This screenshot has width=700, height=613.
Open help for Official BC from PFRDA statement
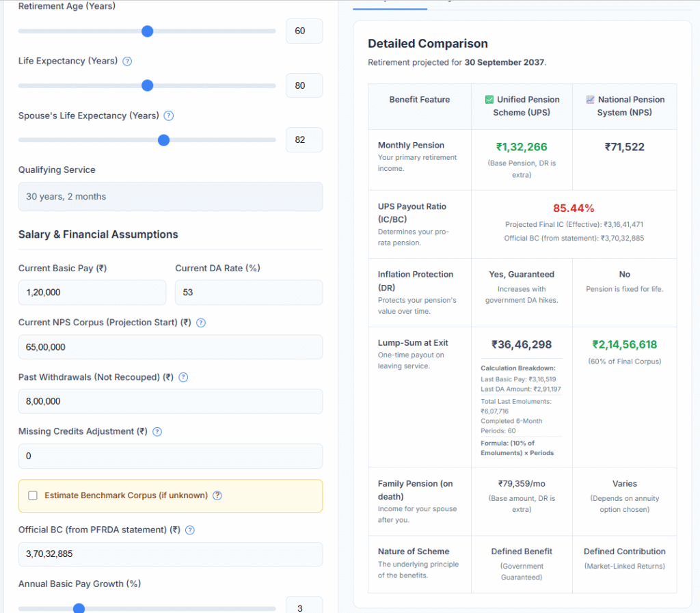(x=190, y=530)
